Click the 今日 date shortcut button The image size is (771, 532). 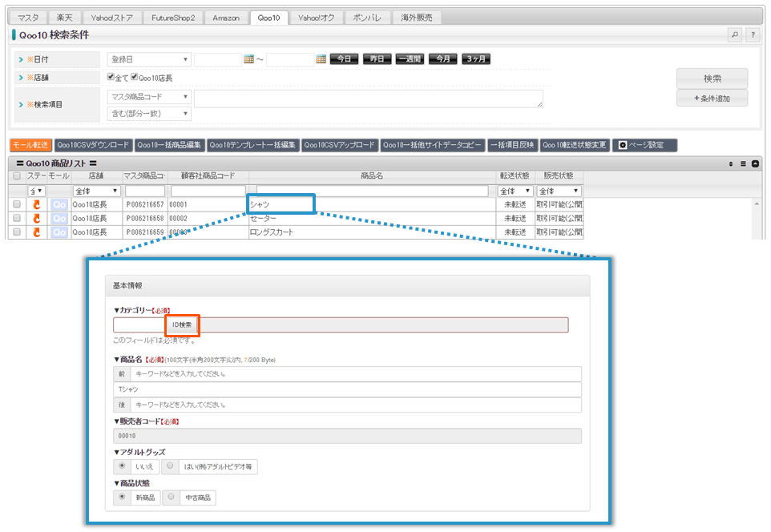[x=344, y=59]
